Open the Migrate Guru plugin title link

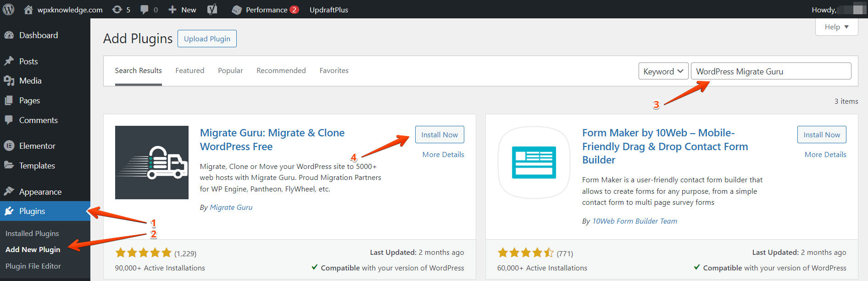pyautogui.click(x=272, y=140)
